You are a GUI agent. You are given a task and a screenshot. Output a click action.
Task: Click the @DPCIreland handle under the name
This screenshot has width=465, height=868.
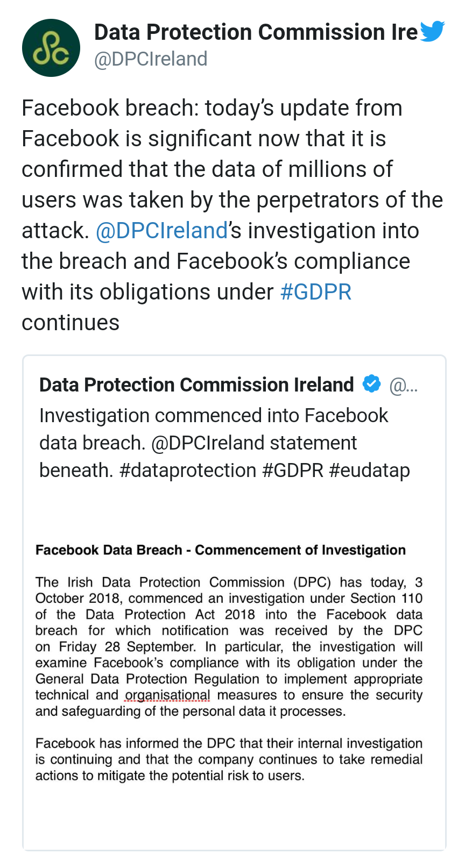151,59
